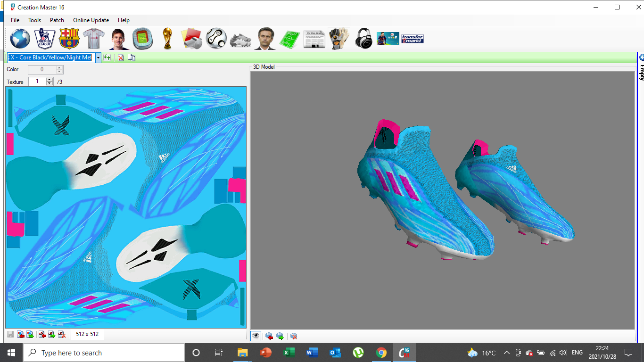644x362 pixels.
Task: Open the Patch menu
Action: coord(57,20)
